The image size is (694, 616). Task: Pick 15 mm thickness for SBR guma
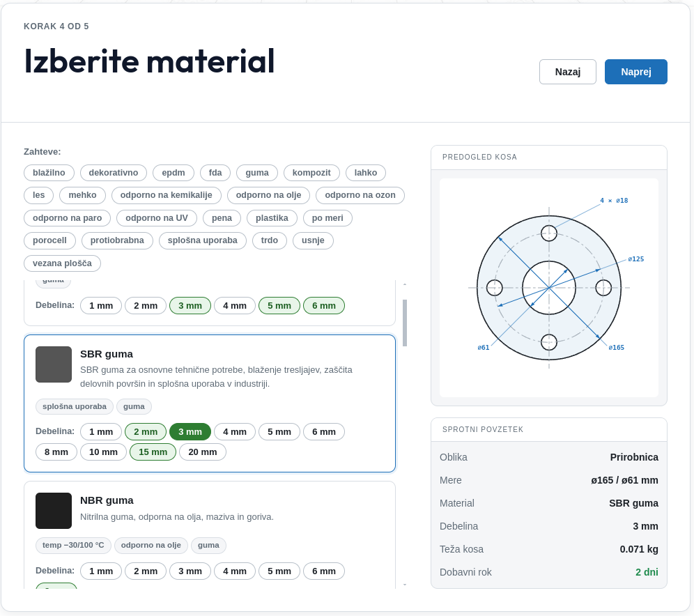pyautogui.click(x=153, y=452)
